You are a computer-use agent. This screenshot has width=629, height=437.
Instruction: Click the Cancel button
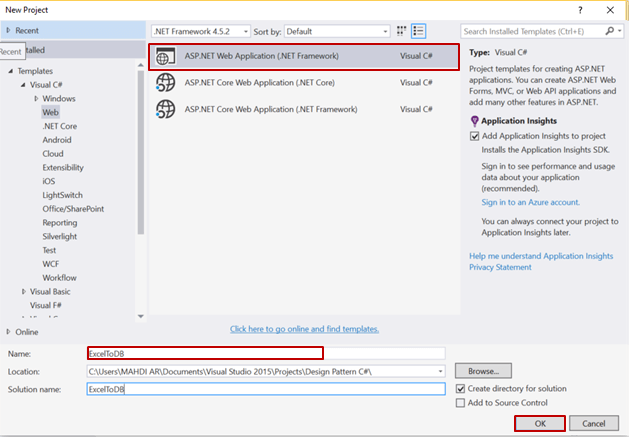point(594,423)
